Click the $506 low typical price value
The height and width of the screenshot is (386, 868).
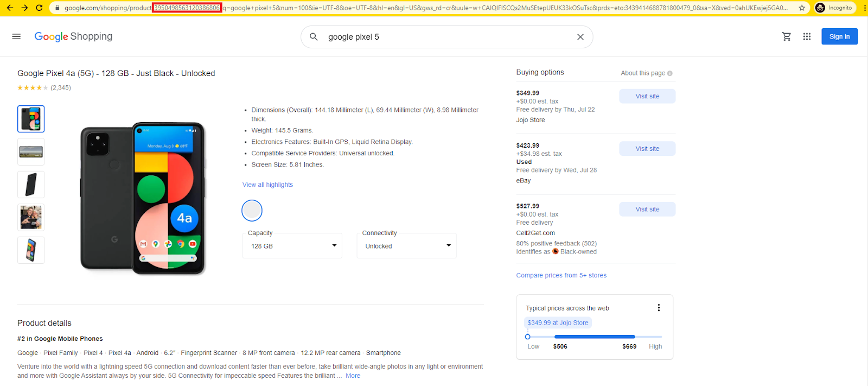pos(560,346)
